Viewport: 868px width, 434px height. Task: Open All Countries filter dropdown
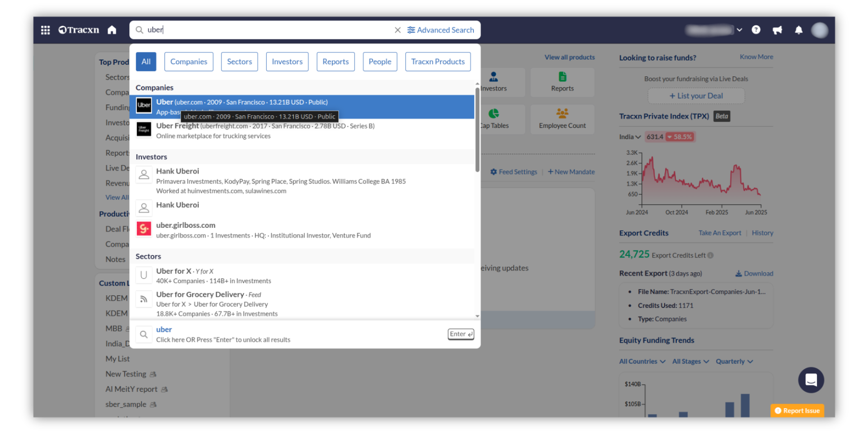(x=642, y=361)
